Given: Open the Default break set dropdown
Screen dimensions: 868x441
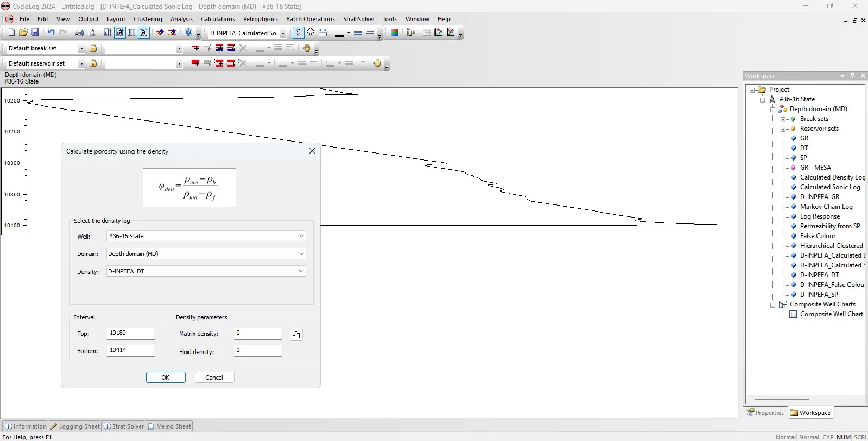Looking at the screenshot, I should click(x=81, y=49).
